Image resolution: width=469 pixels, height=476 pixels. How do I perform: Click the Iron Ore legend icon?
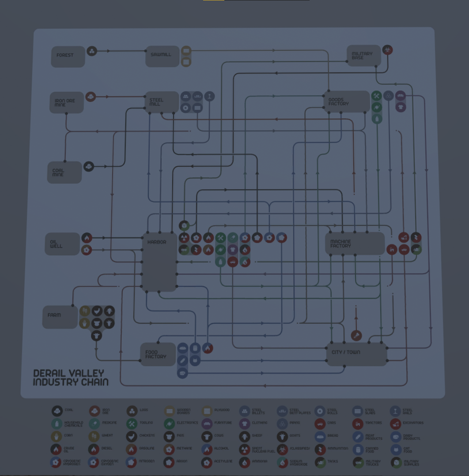click(x=95, y=411)
